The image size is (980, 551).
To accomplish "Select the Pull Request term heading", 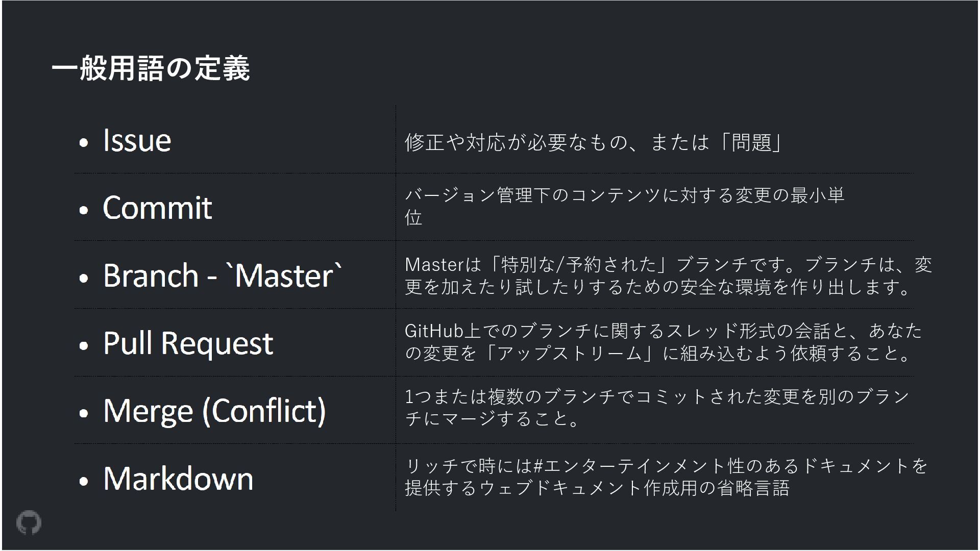I will [x=188, y=343].
